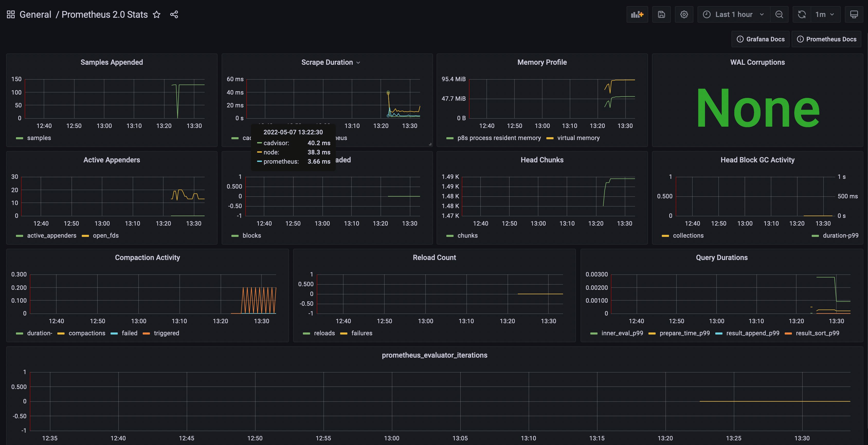Open the General dashboards breadcrumb
Viewport: 868px width, 445px height.
click(x=35, y=14)
